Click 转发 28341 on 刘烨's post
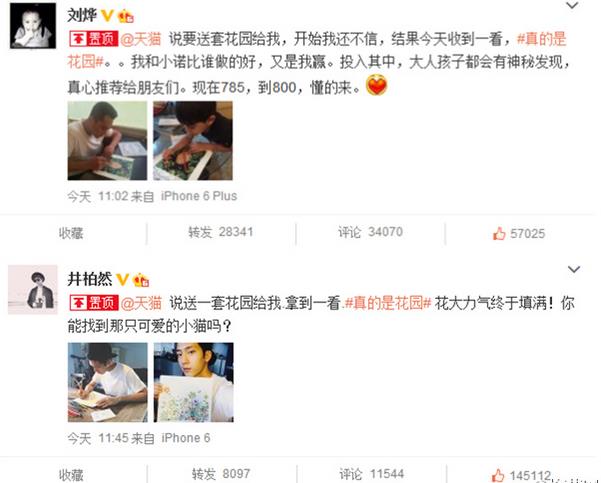 coord(220,232)
